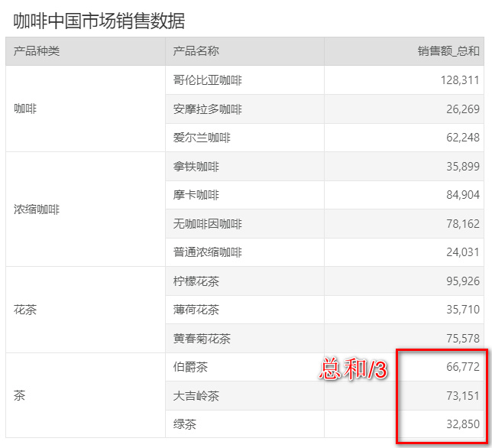Click the 产品种类 column header
The width and height of the screenshot is (492, 448).
pyautogui.click(x=37, y=51)
